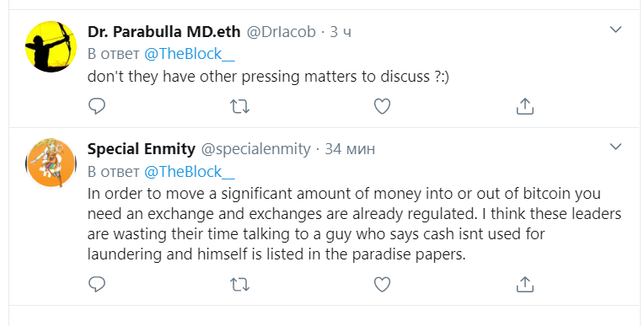Image resolution: width=644 pixels, height=326 pixels.
Task: Open more options chevron on Dr. Parabulla's tweet
Action: coord(615,29)
